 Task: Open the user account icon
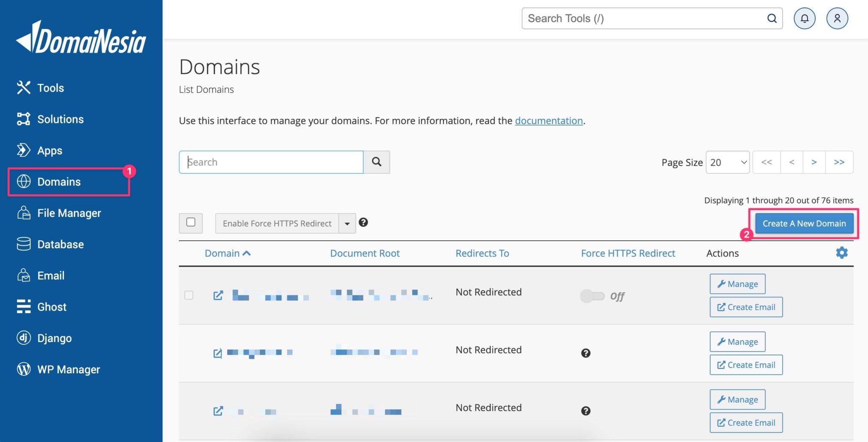(837, 18)
